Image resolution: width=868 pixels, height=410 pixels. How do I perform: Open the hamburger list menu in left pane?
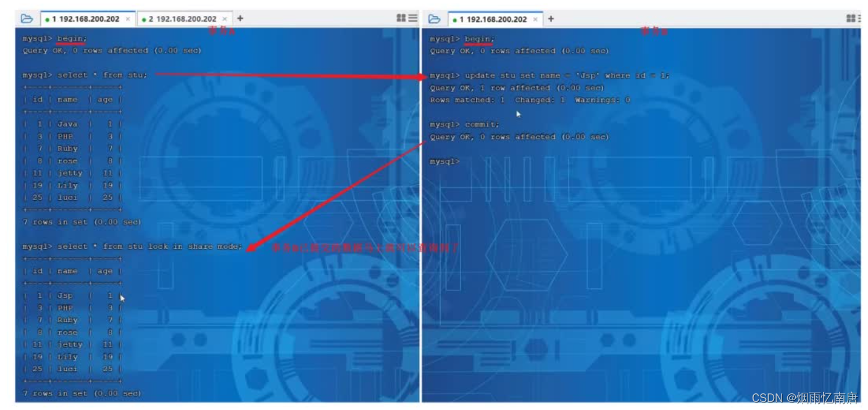tap(413, 19)
